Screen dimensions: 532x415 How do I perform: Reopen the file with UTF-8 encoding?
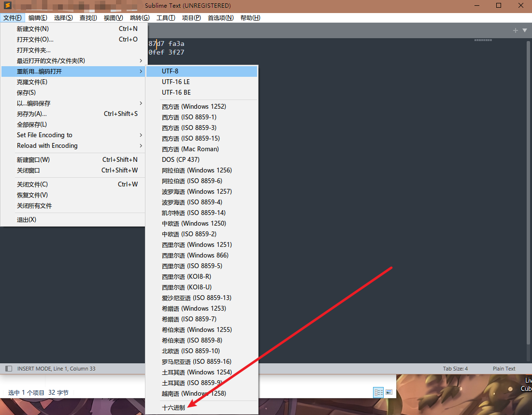(x=202, y=71)
